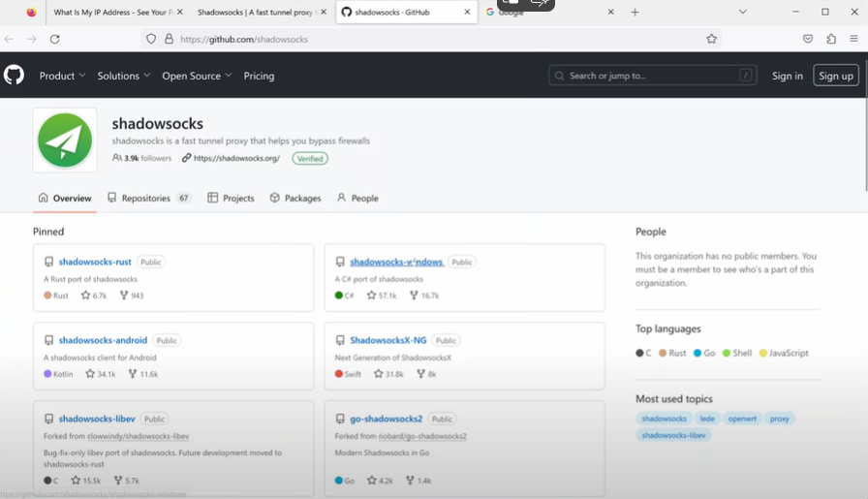This screenshot has height=499, width=868.
Task: Click the star count 6.7k of shadowsocks-rust
Action: [x=94, y=296]
